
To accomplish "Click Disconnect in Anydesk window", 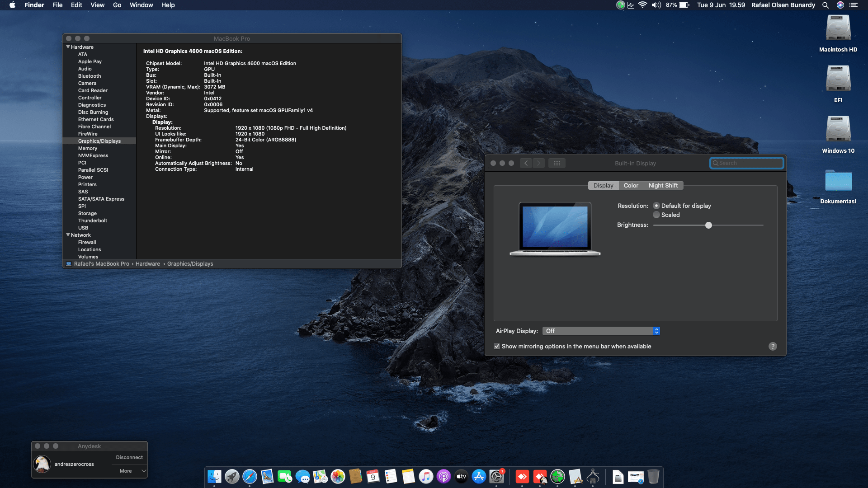I will (129, 457).
